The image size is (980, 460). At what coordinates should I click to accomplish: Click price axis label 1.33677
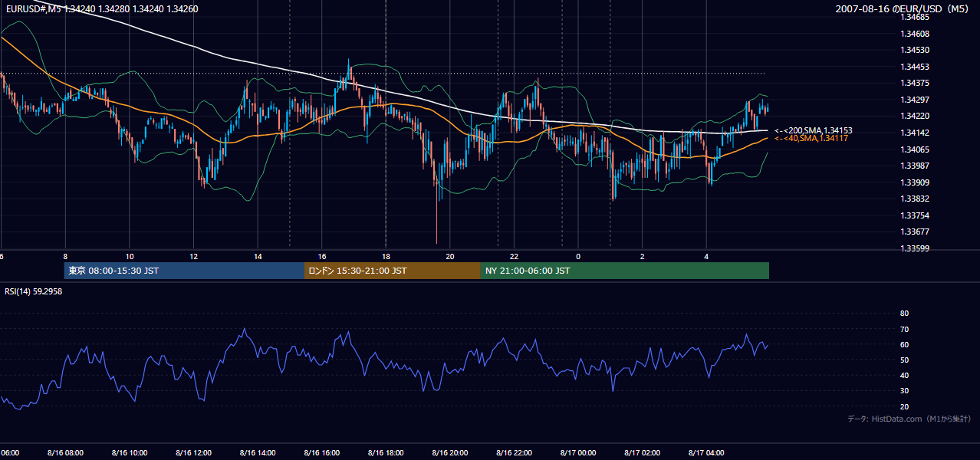[x=915, y=232]
